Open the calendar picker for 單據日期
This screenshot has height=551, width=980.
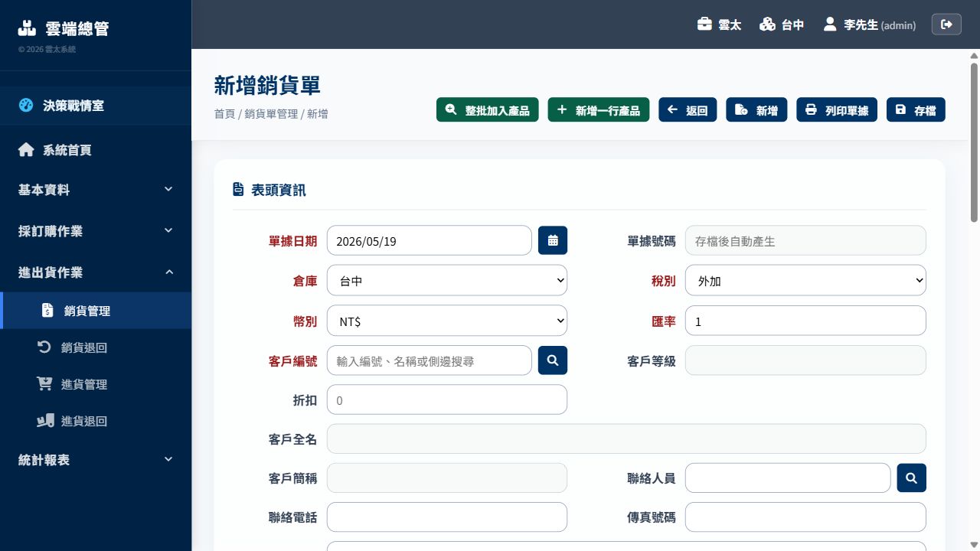point(553,240)
